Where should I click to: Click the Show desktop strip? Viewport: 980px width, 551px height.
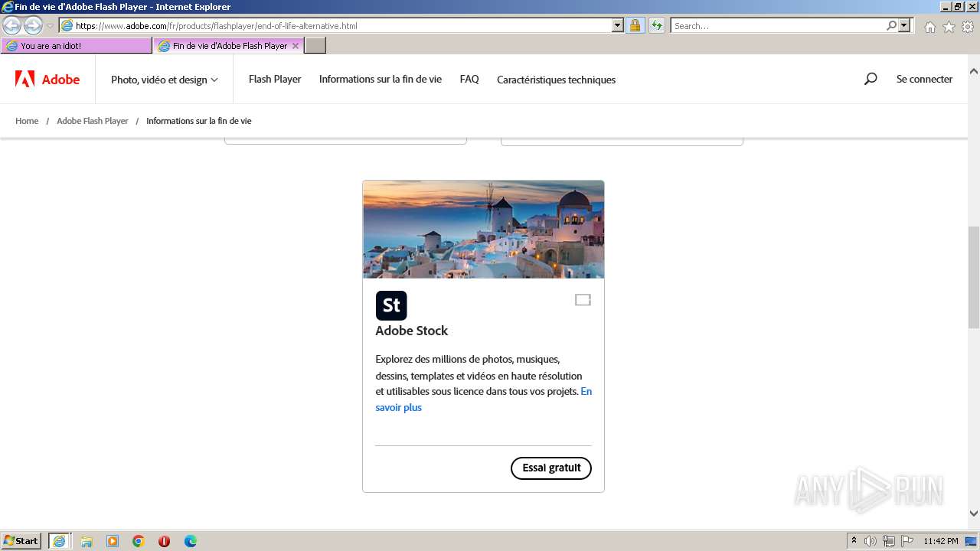click(x=972, y=541)
